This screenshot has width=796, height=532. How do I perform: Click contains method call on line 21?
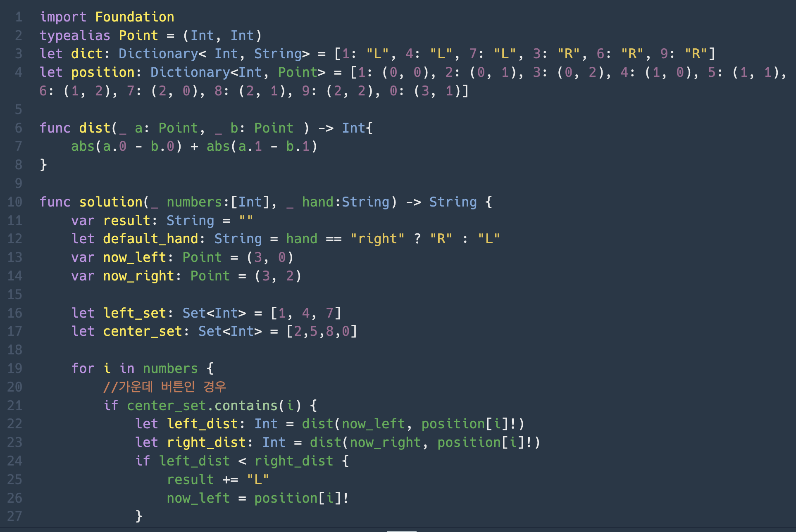246,406
